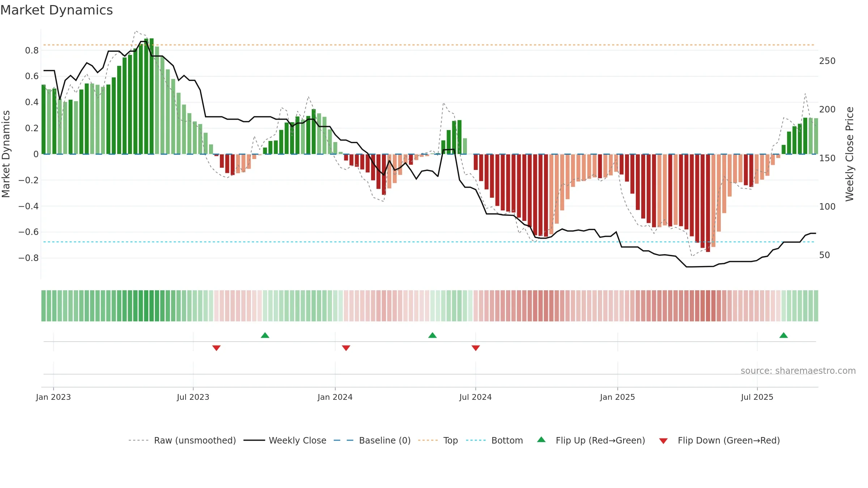
Task: Toggle the Bottom legend entry
Action: click(x=494, y=440)
